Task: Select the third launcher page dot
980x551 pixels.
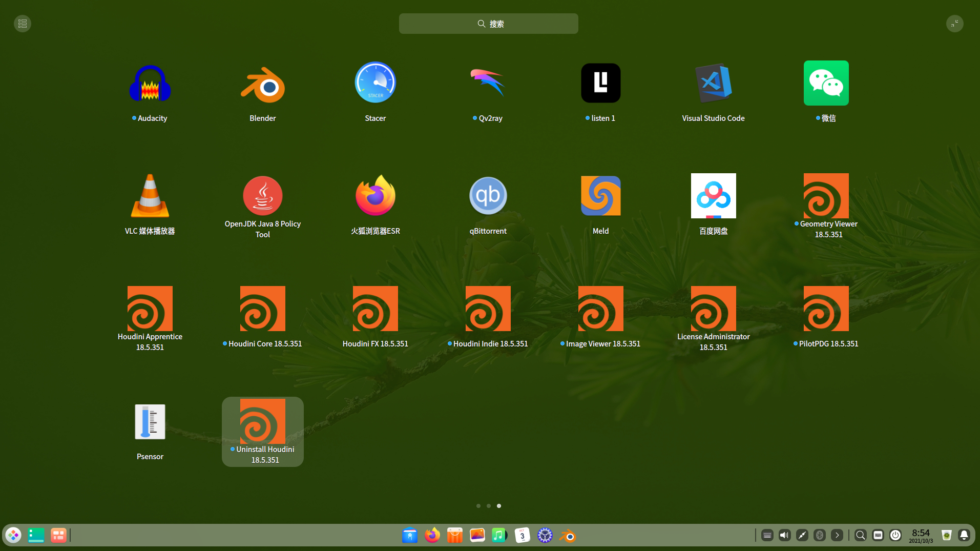Action: [x=499, y=506]
